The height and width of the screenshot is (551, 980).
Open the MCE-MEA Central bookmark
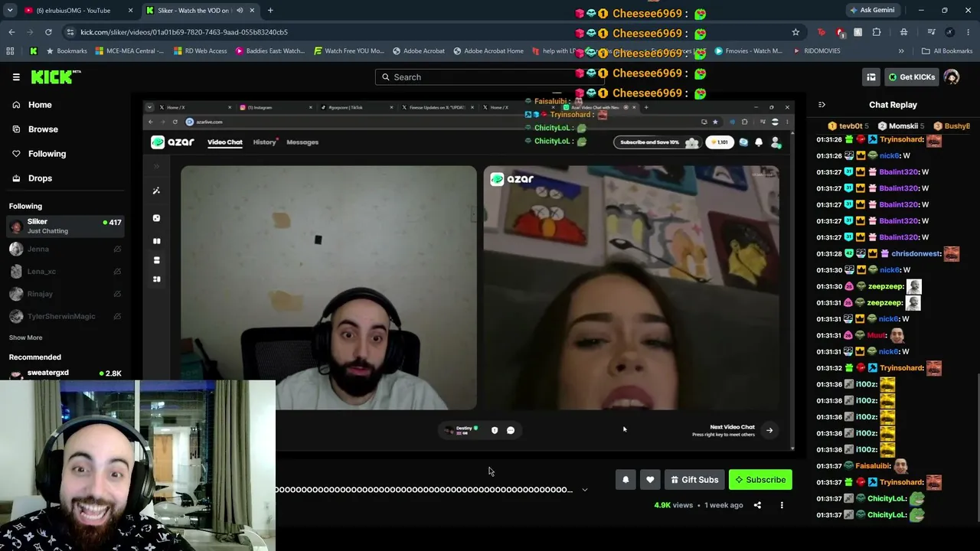click(x=129, y=51)
